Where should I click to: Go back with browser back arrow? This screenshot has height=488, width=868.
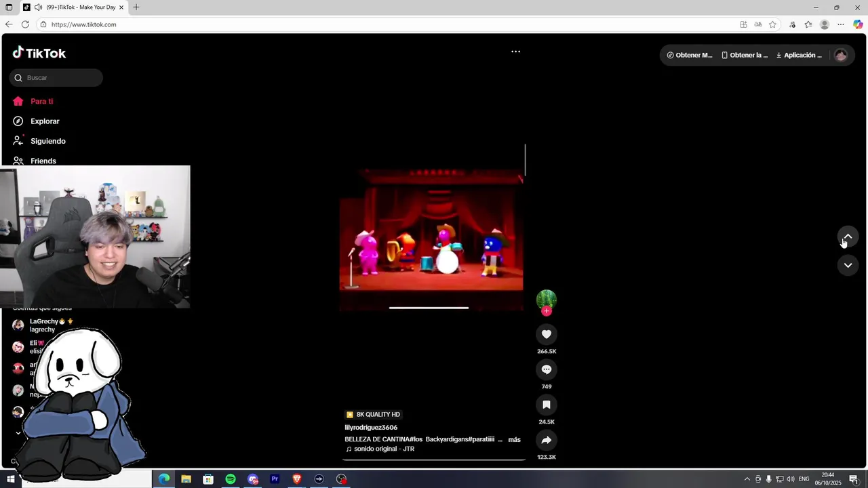pos(9,24)
